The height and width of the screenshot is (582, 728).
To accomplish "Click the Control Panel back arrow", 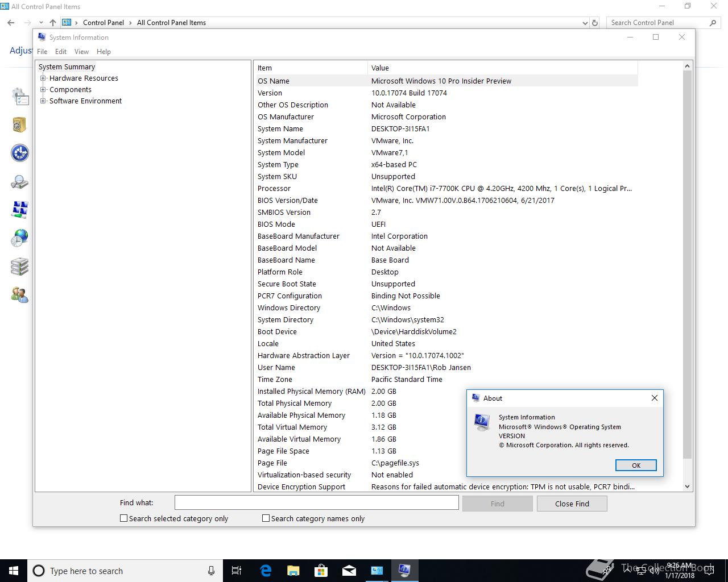I will 11,23.
